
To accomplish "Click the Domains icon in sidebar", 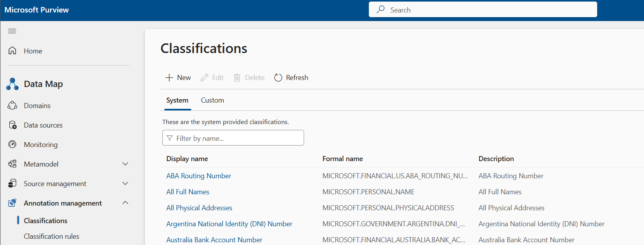I will click(x=12, y=106).
